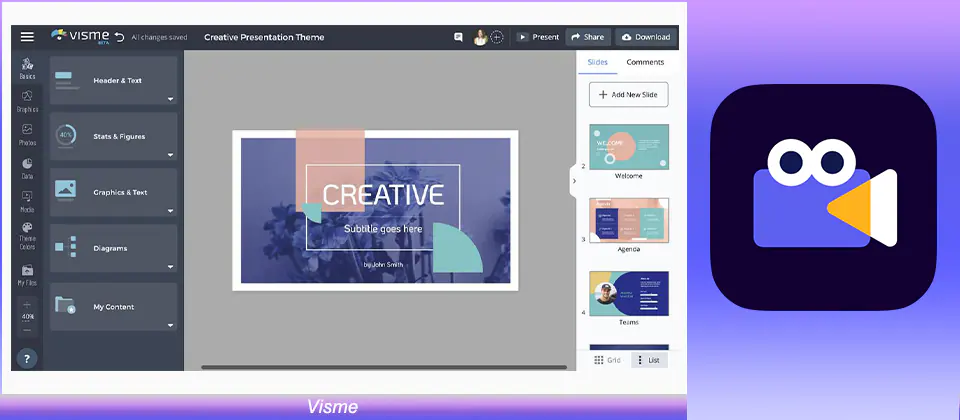The height and width of the screenshot is (420, 960).
Task: Zoom in with the plus icon
Action: coord(27,304)
